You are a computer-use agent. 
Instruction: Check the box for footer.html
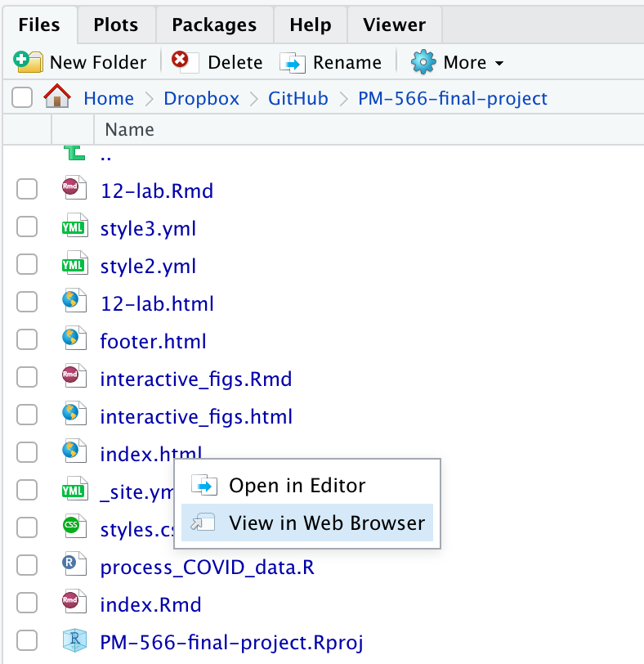[x=27, y=339]
